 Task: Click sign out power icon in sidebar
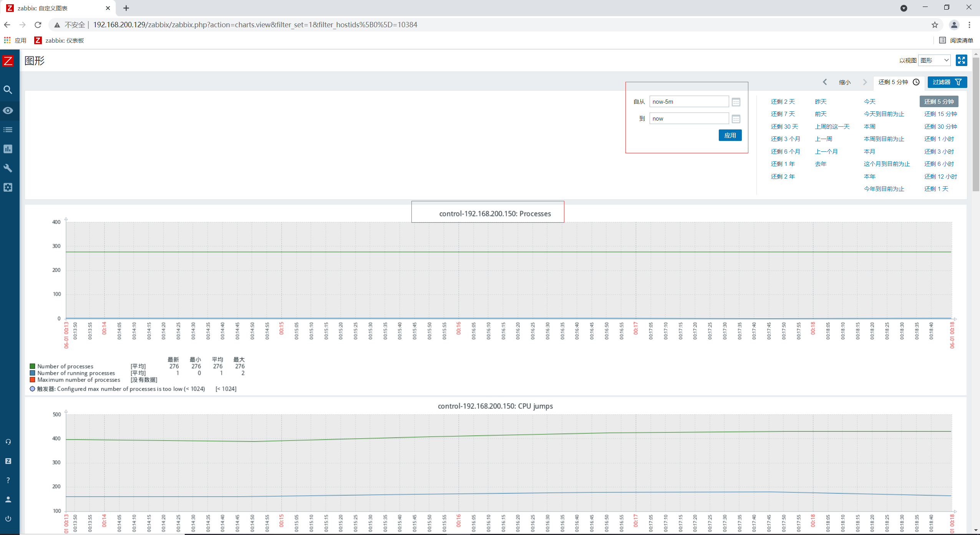click(x=8, y=518)
